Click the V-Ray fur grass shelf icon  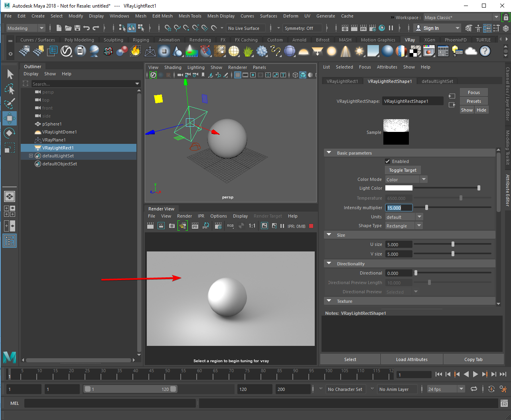click(248, 51)
